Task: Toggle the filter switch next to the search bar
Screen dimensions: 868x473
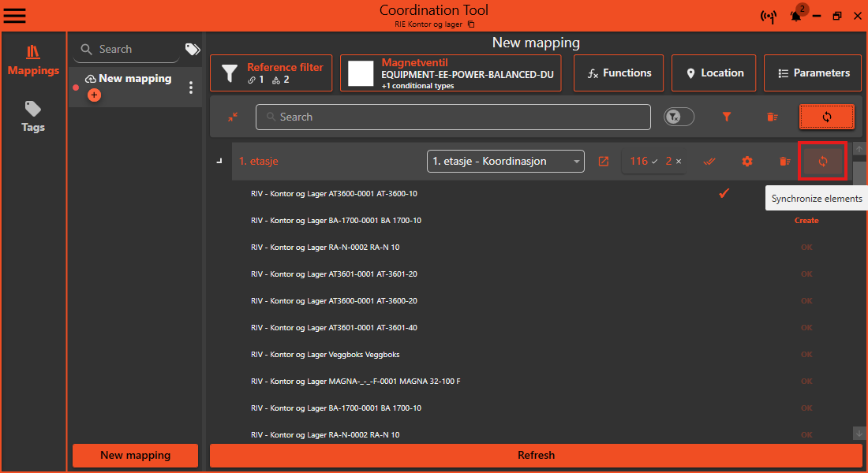Action: tap(679, 116)
